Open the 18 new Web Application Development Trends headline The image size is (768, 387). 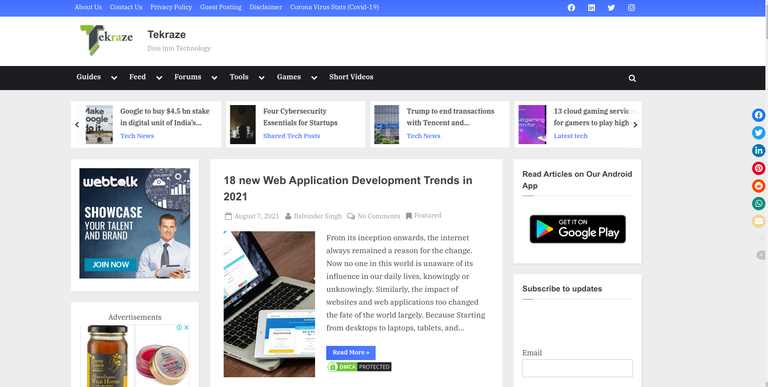click(348, 189)
